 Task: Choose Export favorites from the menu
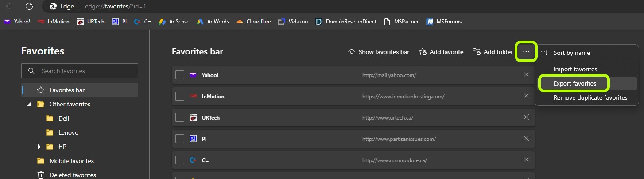click(574, 83)
